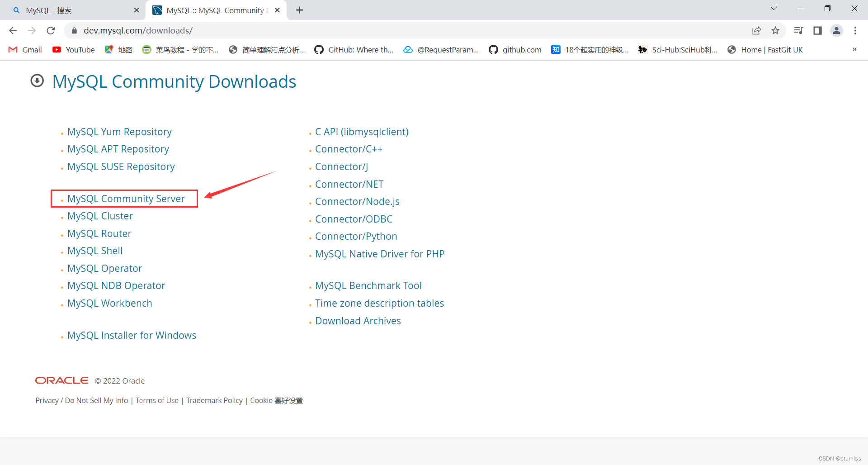Open the MySQL Community Server link

tap(126, 199)
